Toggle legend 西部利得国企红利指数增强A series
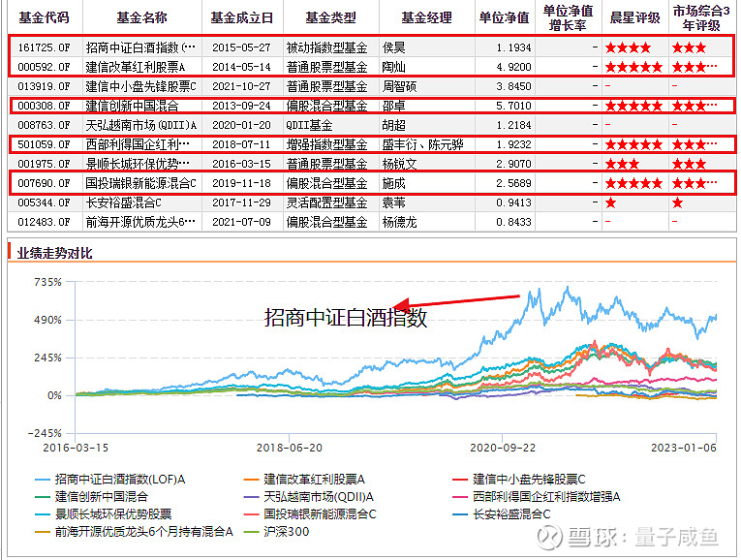The width and height of the screenshot is (741, 560). tap(537, 497)
